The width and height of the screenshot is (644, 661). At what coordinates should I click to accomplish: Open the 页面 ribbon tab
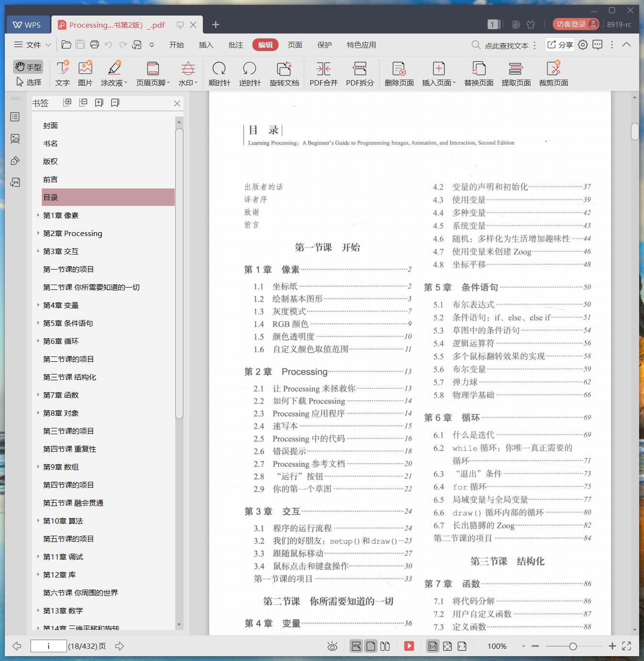(x=295, y=45)
